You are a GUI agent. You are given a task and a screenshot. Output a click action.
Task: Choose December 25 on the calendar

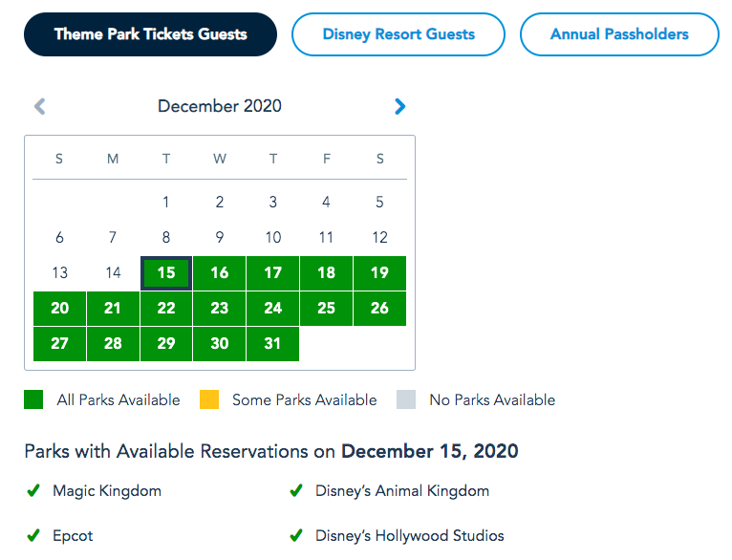pos(326,309)
